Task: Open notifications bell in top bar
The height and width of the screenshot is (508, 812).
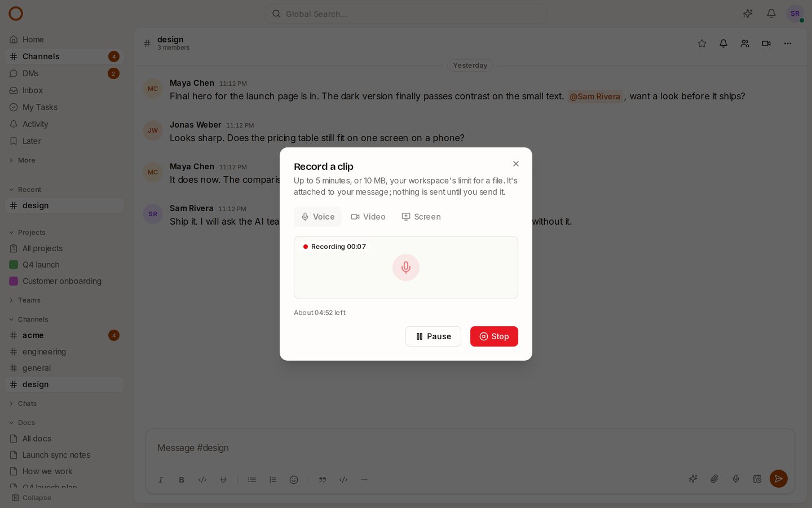Action: 771,14
